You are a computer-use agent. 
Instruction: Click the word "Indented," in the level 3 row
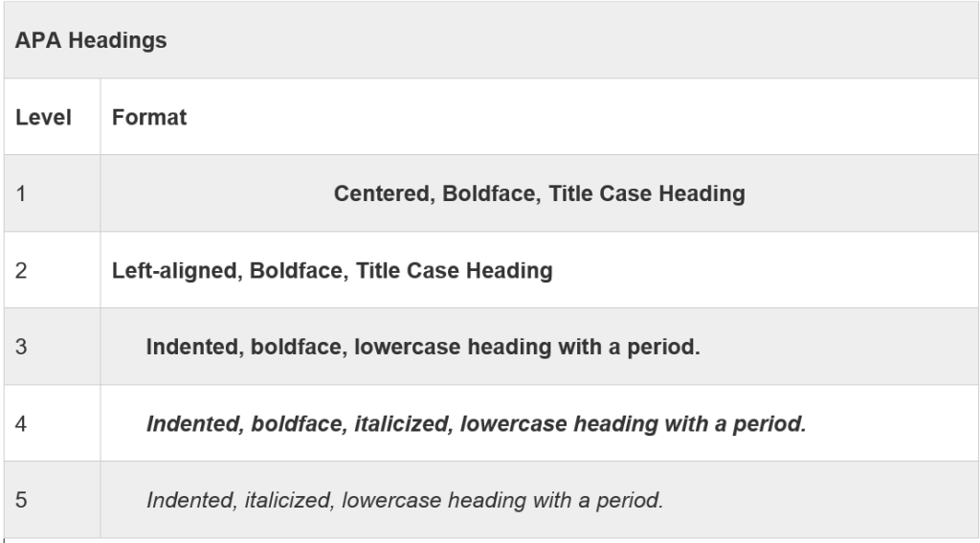click(x=191, y=347)
